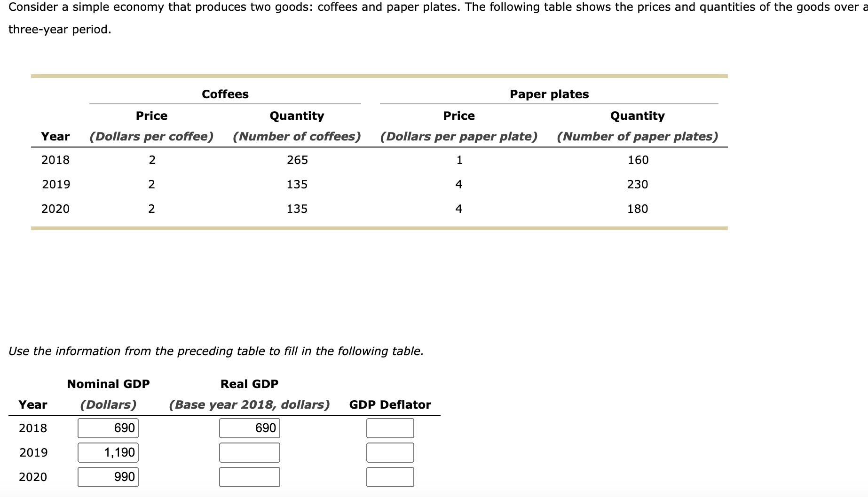Image resolution: width=868 pixels, height=497 pixels.
Task: Click the Nominal GDP field showing 990
Action: [x=107, y=476]
